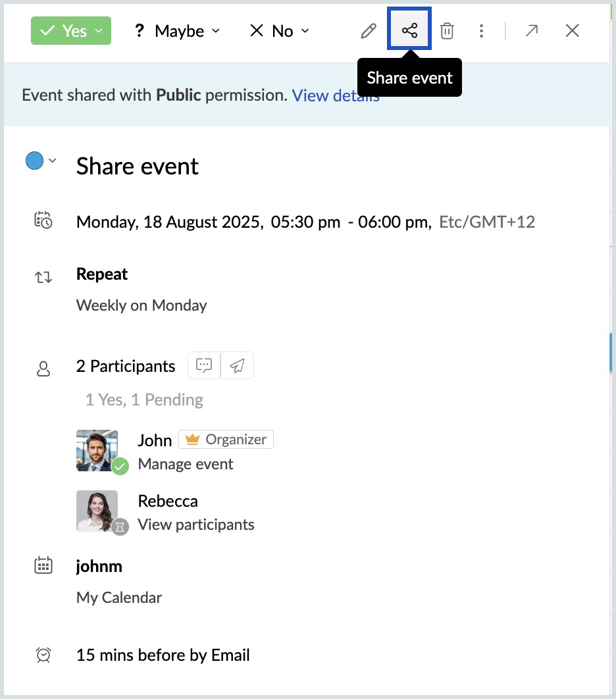
Task: Open comments via the chat bubble icon
Action: 204,365
